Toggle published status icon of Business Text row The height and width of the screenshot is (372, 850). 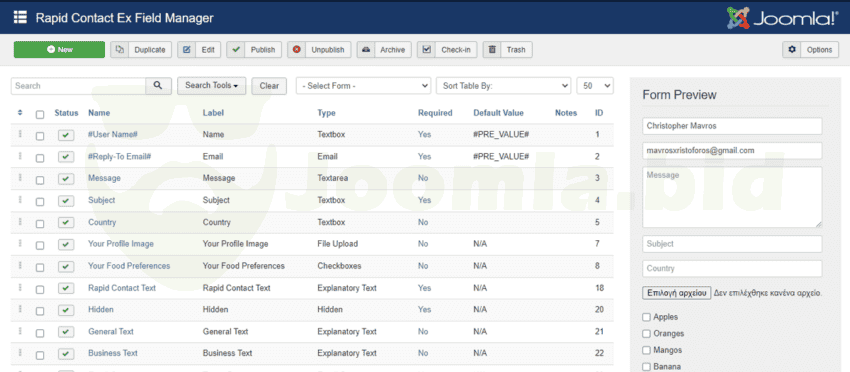[x=66, y=354]
